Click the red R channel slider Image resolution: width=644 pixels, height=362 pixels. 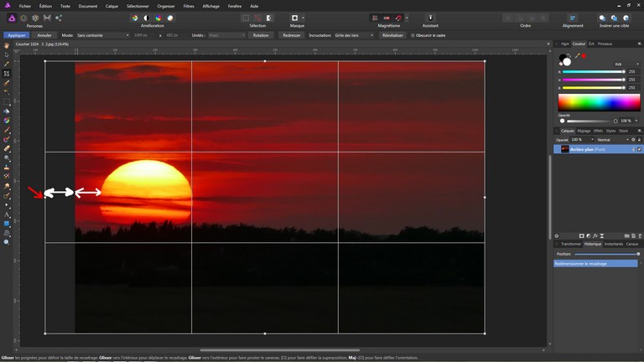coord(594,72)
